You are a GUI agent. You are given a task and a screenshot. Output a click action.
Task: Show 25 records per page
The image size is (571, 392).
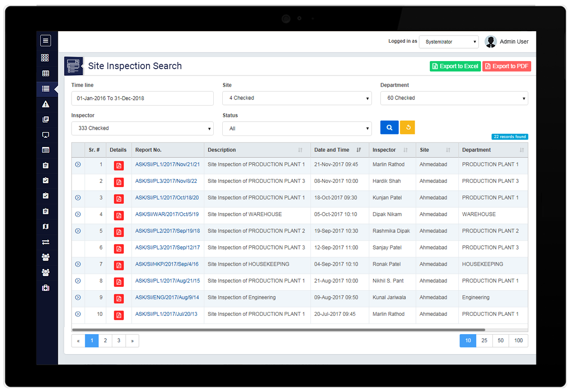click(484, 340)
